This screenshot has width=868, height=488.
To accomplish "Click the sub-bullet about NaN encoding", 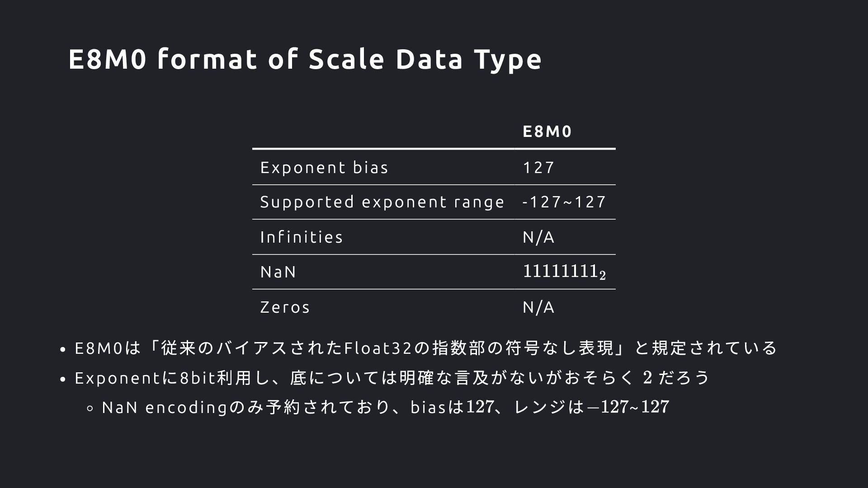I will click(x=385, y=407).
